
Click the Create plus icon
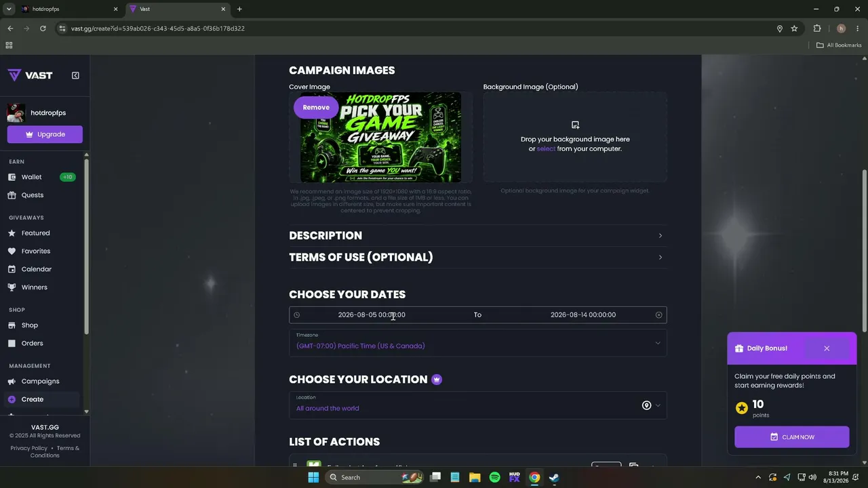click(12, 399)
